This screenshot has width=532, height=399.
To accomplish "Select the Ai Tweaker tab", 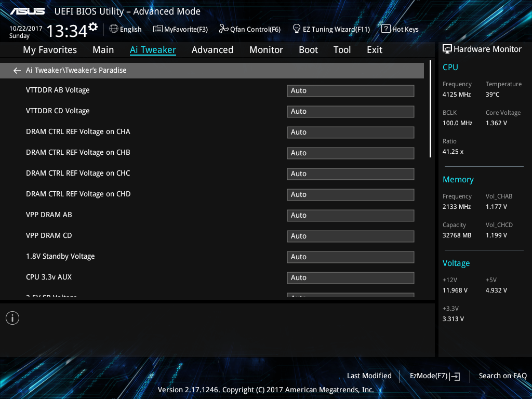I will [153, 50].
